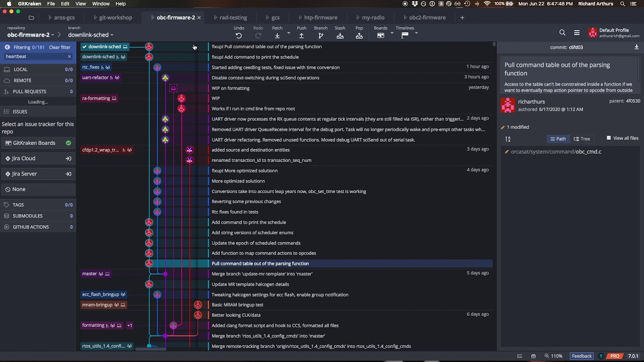Select the master branch label
This screenshot has width=644, height=362.
[96, 274]
